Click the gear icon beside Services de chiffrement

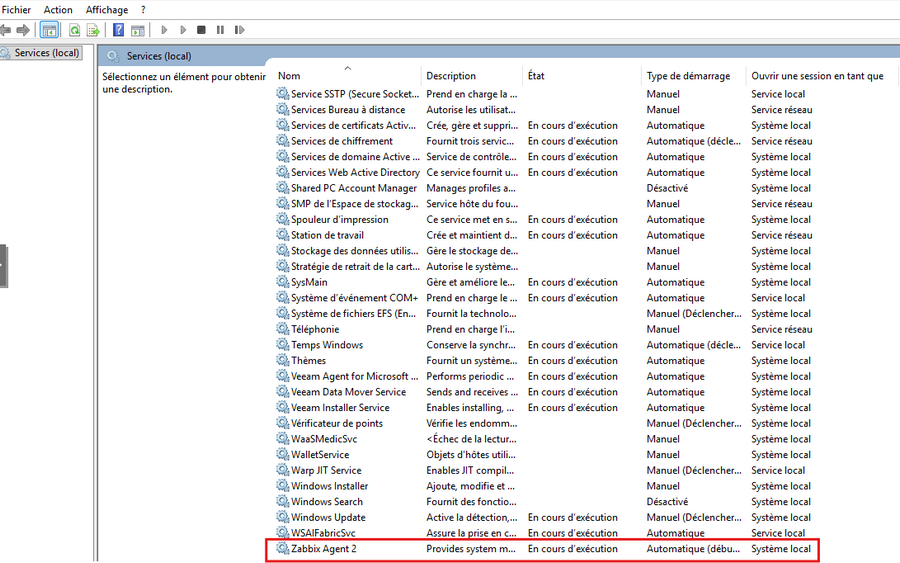click(282, 140)
